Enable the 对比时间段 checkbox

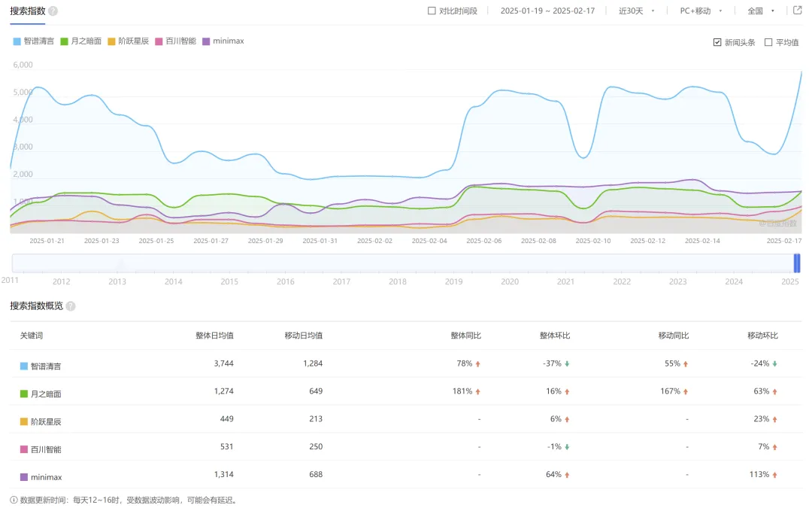click(432, 11)
